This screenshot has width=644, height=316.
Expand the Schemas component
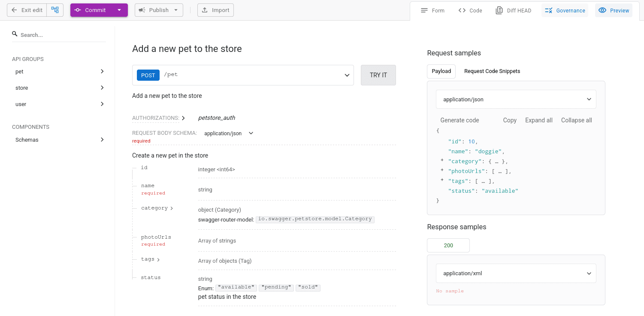[x=59, y=140]
